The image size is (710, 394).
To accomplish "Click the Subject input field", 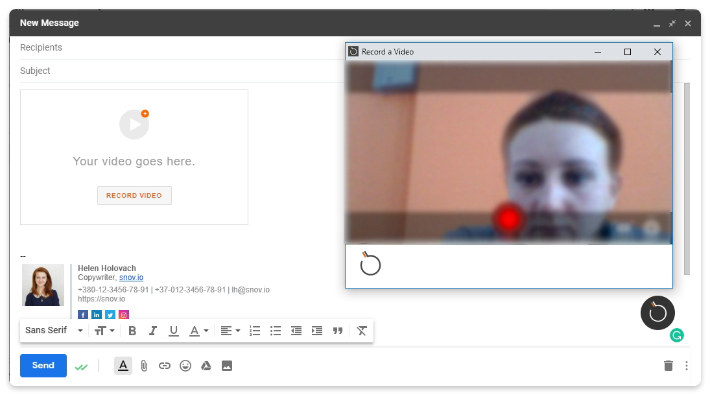I will tap(181, 71).
